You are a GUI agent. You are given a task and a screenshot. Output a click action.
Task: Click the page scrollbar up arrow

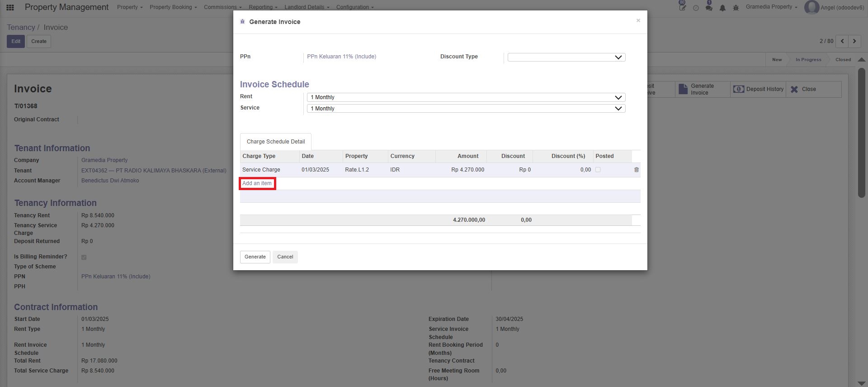coord(862,59)
